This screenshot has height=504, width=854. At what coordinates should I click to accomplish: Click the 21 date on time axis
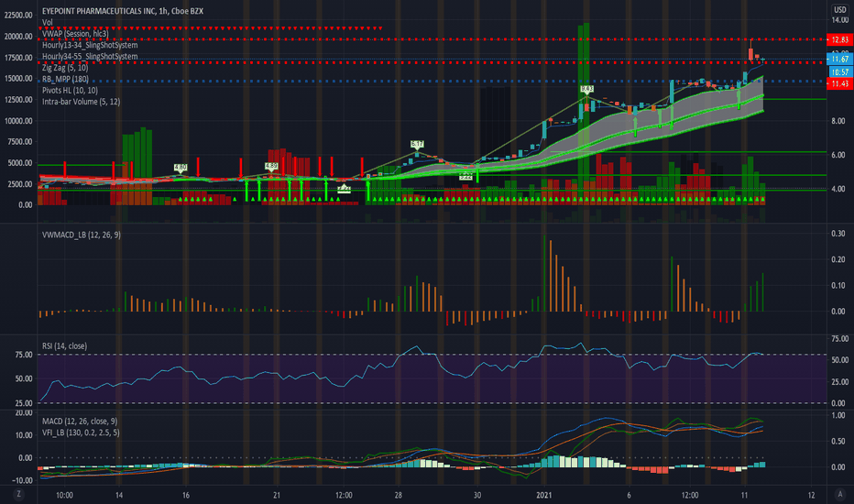pyautogui.click(x=277, y=495)
